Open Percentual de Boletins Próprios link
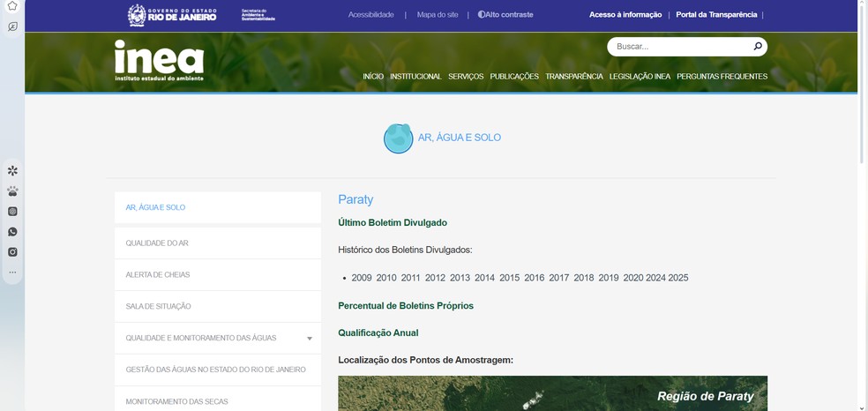The width and height of the screenshot is (868, 411). pyautogui.click(x=406, y=306)
